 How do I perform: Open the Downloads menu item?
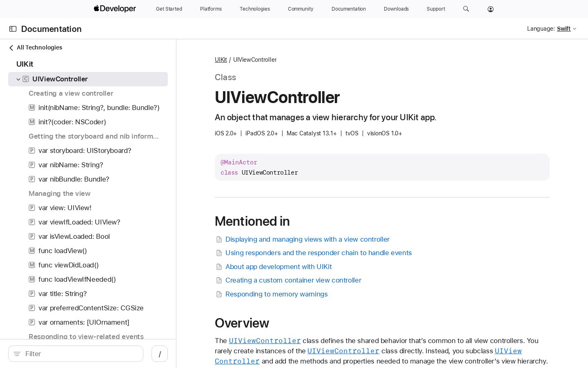[396, 9]
